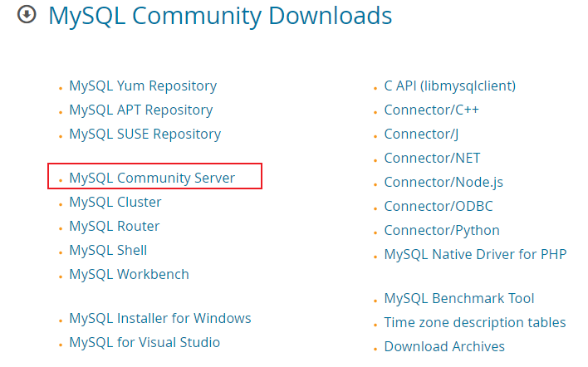Open MySQL Community Server link

[x=152, y=178]
